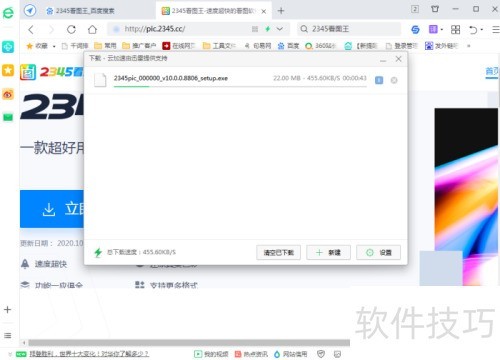Switch to the 2345看图王 百度搜索 tab

coord(85,11)
